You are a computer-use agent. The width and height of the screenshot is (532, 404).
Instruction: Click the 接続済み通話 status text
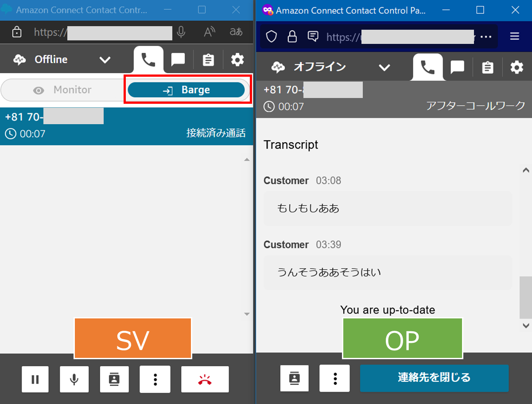pos(216,133)
